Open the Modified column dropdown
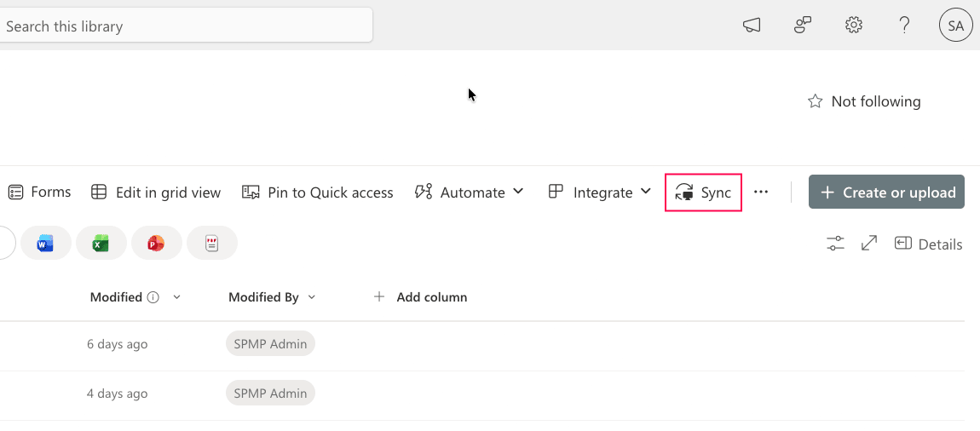 pyautogui.click(x=176, y=297)
